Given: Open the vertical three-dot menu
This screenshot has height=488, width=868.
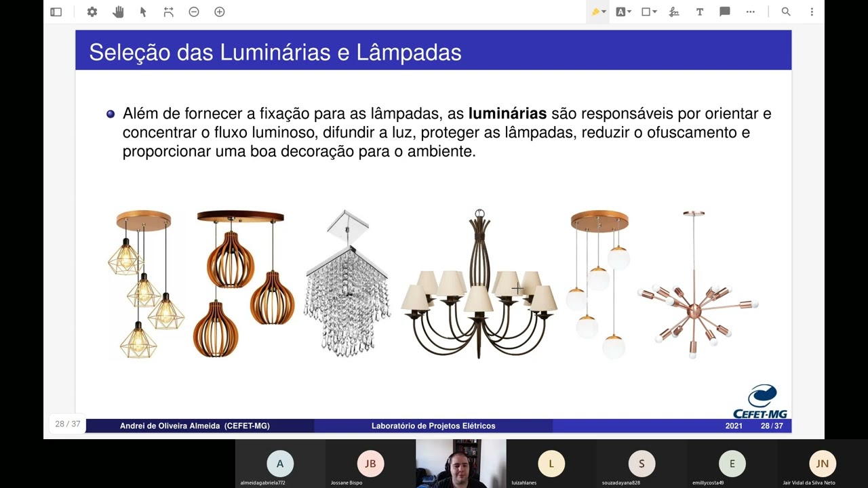Looking at the screenshot, I should (x=812, y=12).
